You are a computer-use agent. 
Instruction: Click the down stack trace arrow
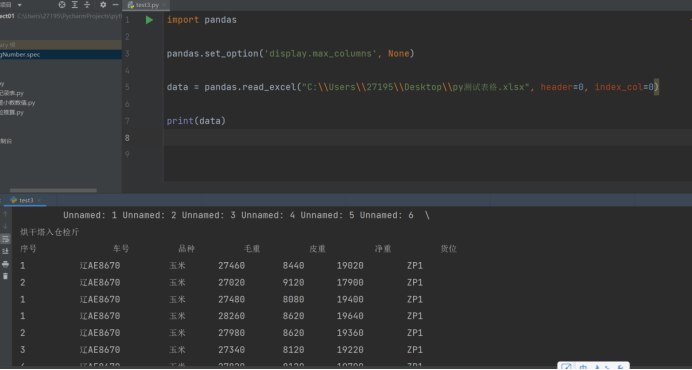(x=5, y=227)
